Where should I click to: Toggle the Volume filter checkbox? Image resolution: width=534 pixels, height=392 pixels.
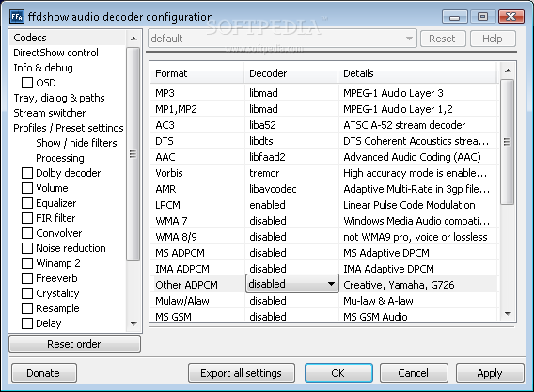pyautogui.click(x=27, y=188)
